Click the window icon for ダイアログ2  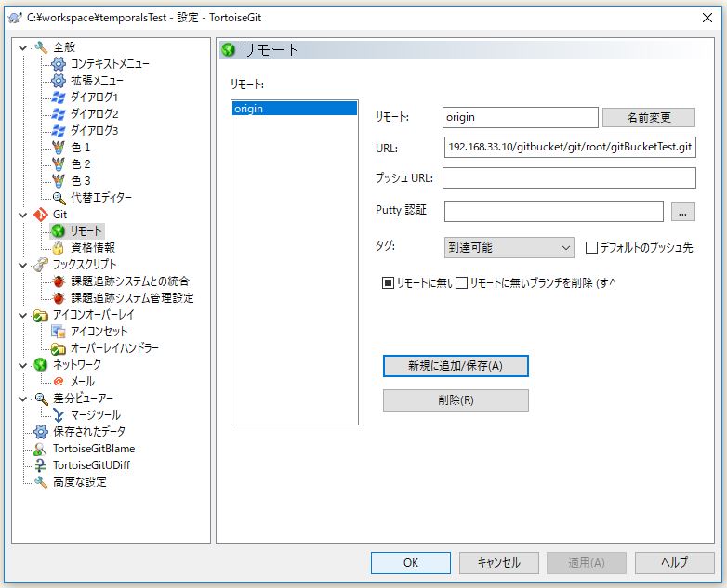[59, 114]
